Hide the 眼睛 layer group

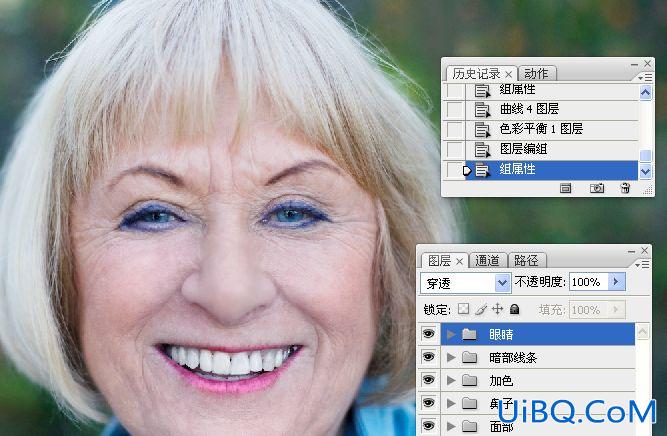(x=428, y=334)
